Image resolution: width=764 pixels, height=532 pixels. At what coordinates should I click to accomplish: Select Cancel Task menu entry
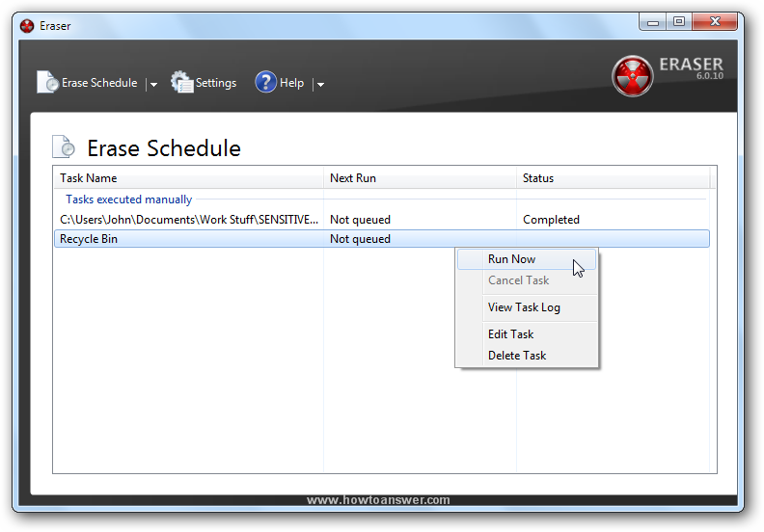[x=527, y=280]
